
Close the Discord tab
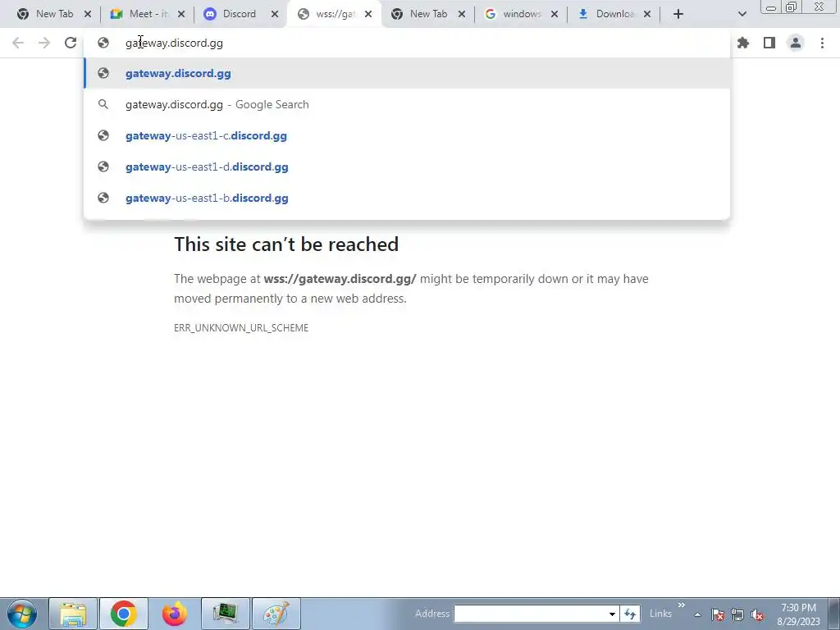pyautogui.click(x=275, y=15)
